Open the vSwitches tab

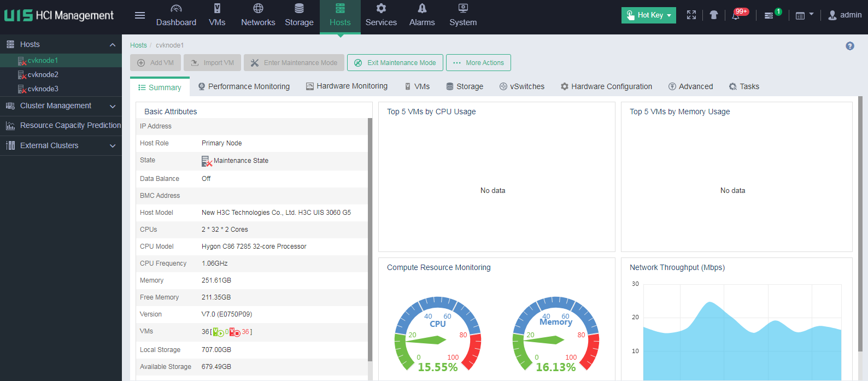click(522, 86)
